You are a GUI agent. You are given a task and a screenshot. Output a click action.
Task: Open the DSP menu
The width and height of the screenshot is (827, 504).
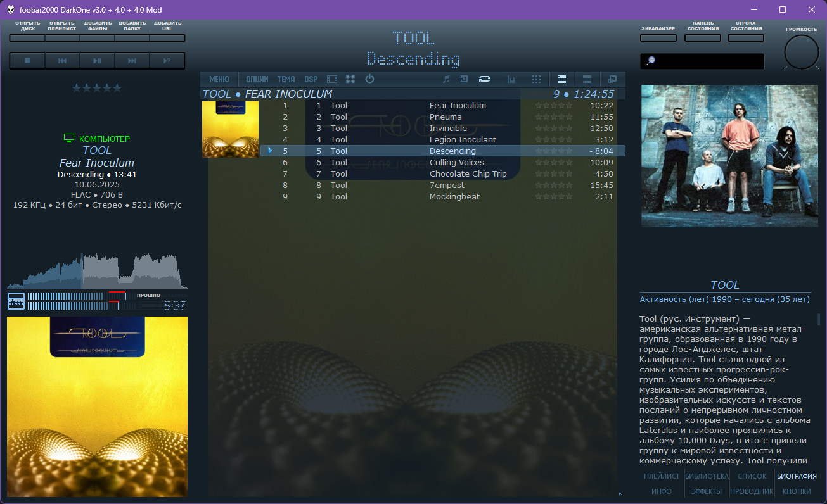(x=311, y=79)
